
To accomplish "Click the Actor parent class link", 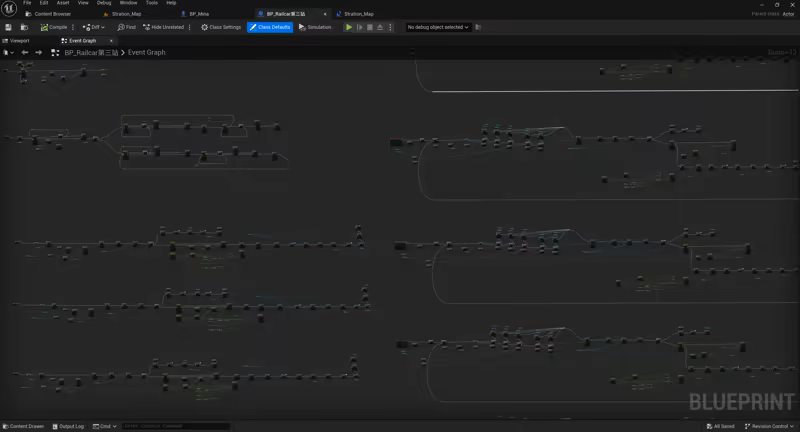I will [x=789, y=14].
